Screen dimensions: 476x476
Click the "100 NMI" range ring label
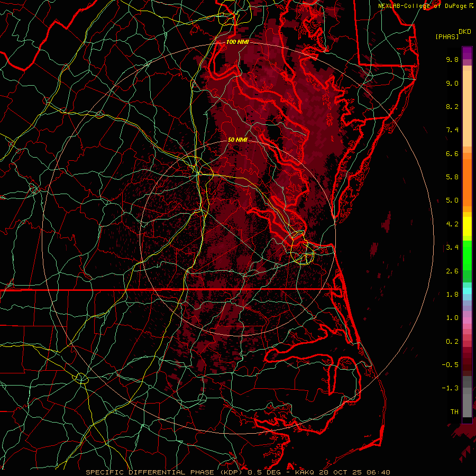pos(237,42)
